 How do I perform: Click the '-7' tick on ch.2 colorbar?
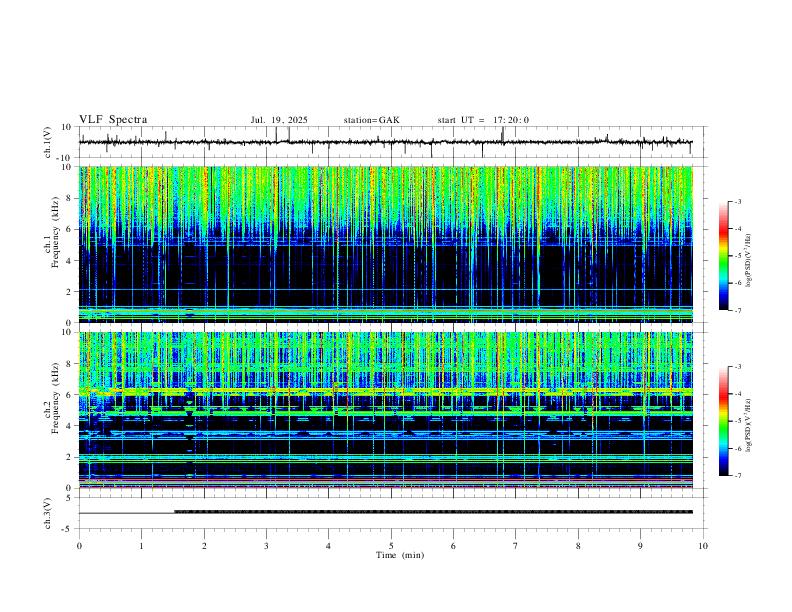pos(738,476)
